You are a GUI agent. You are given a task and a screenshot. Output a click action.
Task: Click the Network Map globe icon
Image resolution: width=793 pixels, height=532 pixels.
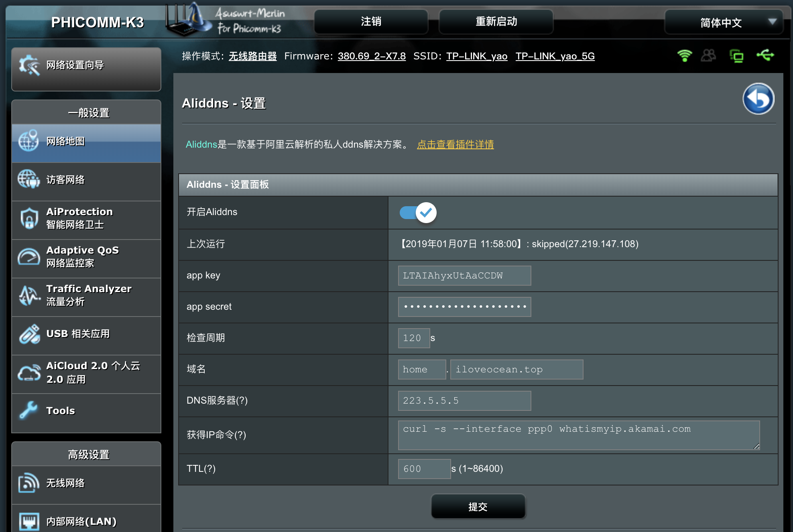pyautogui.click(x=28, y=141)
